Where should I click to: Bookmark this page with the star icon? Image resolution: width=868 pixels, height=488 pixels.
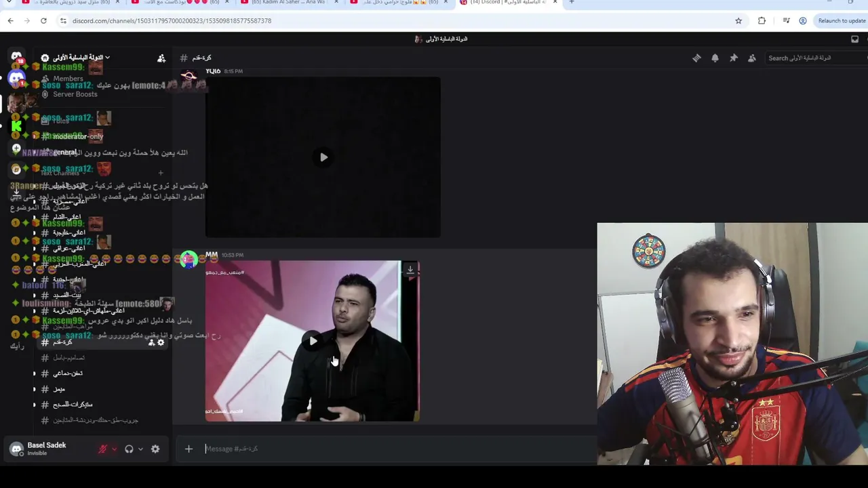(738, 21)
